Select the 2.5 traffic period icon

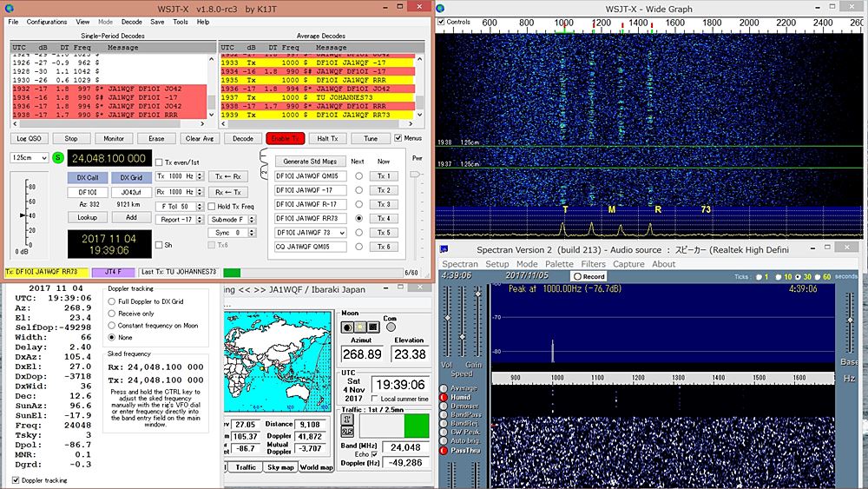tap(347, 432)
